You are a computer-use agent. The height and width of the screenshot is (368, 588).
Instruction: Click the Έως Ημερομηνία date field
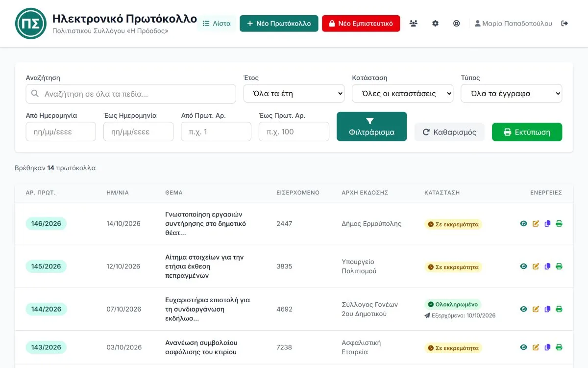click(x=138, y=131)
